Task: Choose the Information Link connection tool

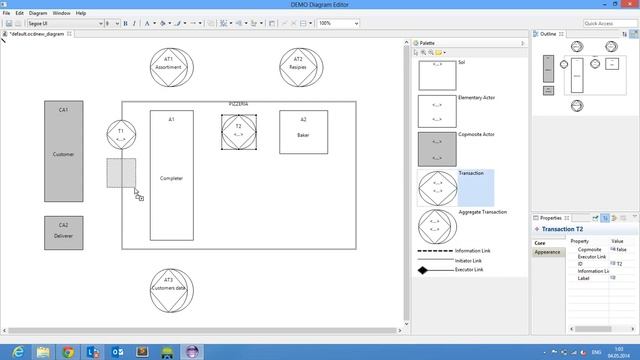Action: (454, 251)
